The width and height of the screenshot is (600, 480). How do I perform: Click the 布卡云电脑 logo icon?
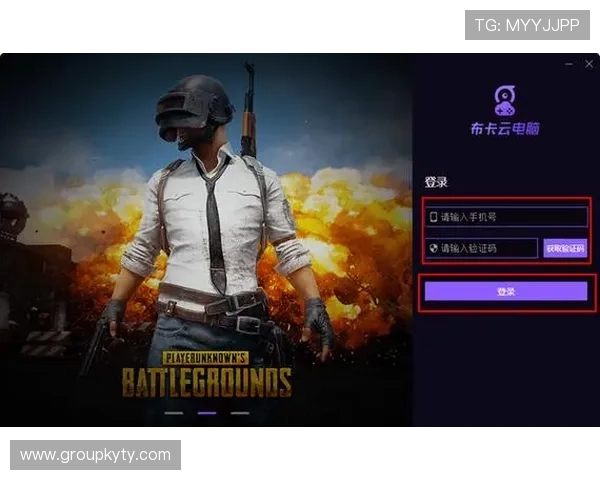click(505, 101)
